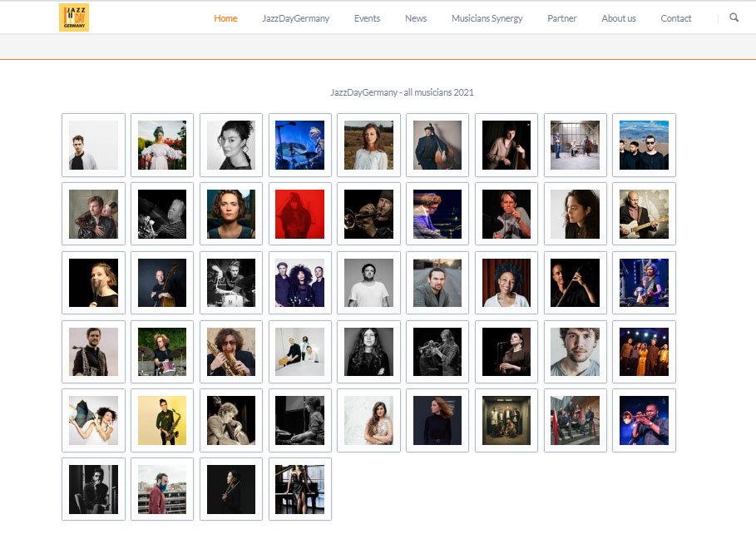Open the bald guitarist with white guitar thumbnail
The height and width of the screenshot is (539, 756).
(645, 214)
